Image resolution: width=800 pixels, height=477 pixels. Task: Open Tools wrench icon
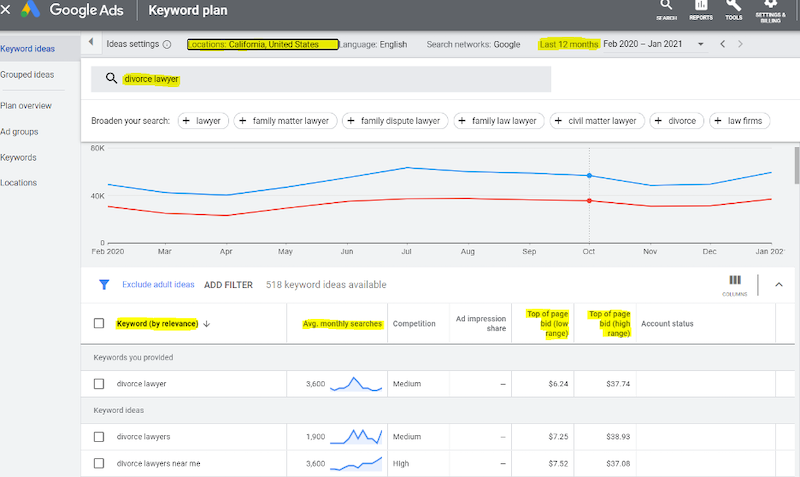733,9
